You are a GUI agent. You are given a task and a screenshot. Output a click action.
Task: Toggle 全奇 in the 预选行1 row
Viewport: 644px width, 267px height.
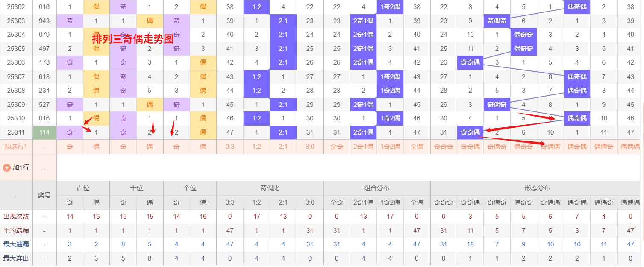click(x=337, y=147)
